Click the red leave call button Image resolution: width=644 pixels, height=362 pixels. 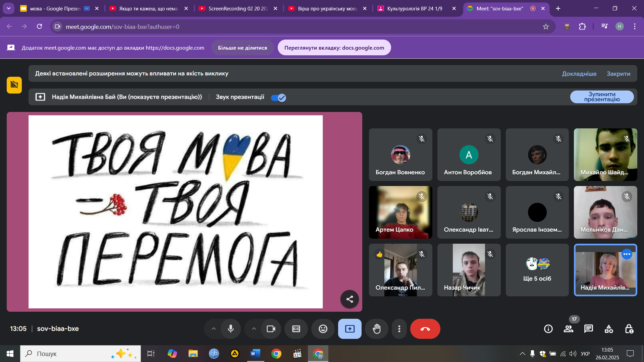[x=425, y=329]
